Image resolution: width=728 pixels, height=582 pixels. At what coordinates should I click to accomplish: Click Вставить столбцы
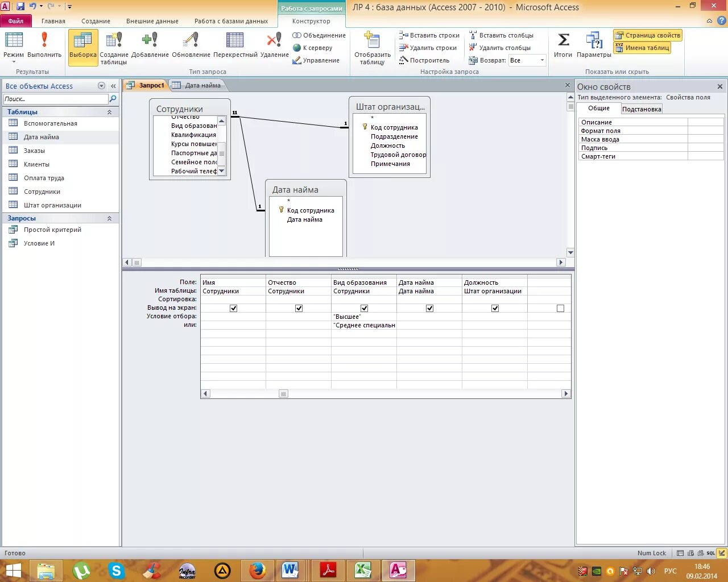click(x=500, y=35)
